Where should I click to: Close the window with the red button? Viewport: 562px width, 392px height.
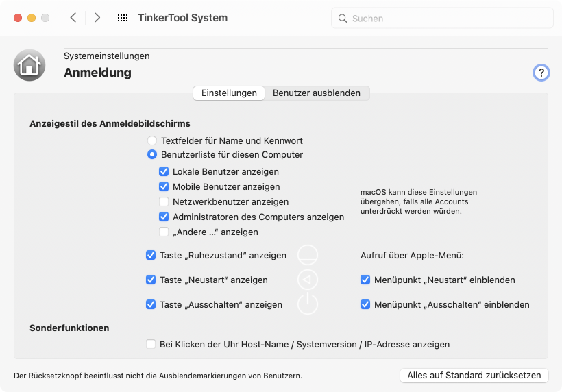(18, 18)
